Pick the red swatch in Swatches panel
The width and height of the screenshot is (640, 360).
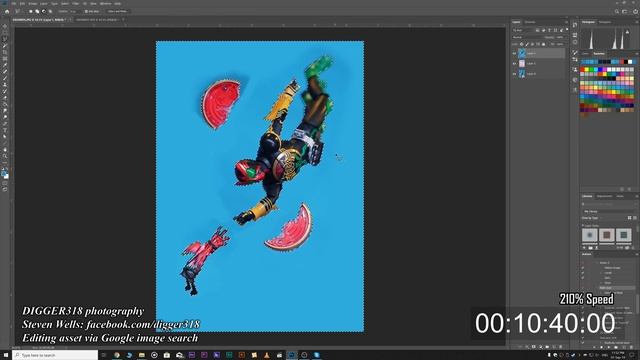(x=582, y=70)
